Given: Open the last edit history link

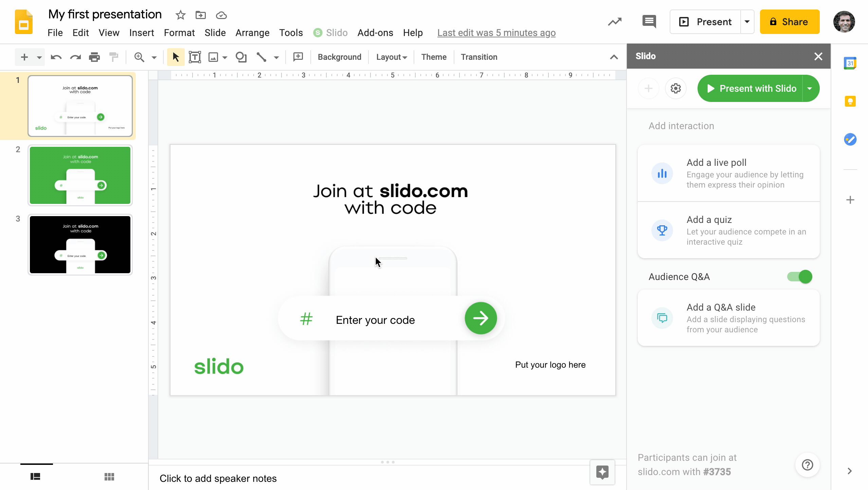Looking at the screenshot, I should (x=496, y=33).
